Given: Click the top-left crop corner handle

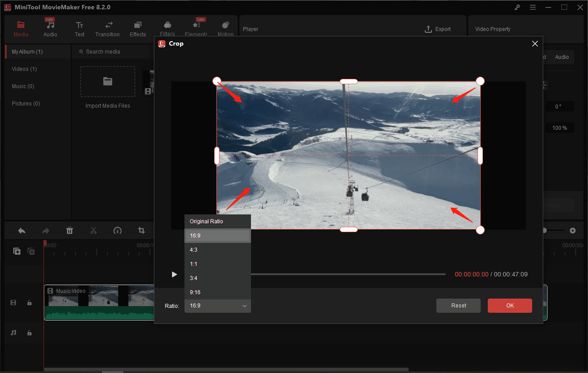Looking at the screenshot, I should [217, 81].
